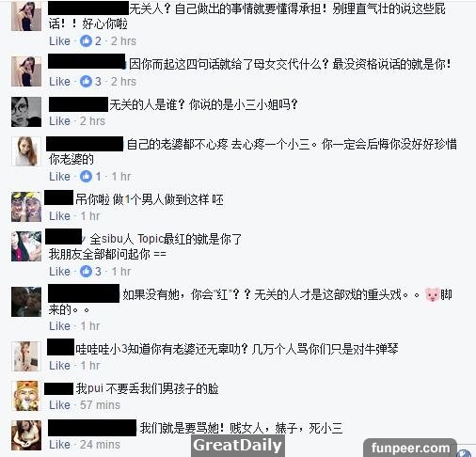Viewport: 476px width, 457px height.
Task: Like the comment '哇哇哇小3知道你有老婆'
Action: pyautogui.click(x=59, y=366)
